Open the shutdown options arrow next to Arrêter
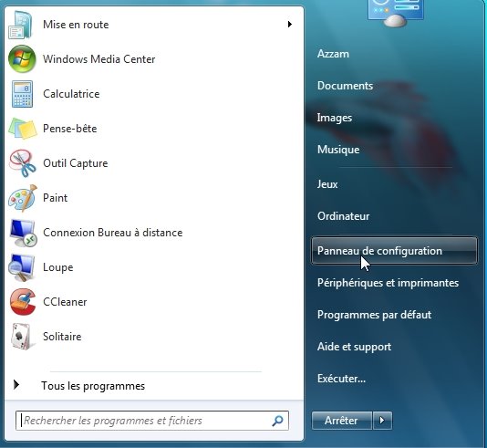This screenshot has height=448, width=487. point(382,421)
